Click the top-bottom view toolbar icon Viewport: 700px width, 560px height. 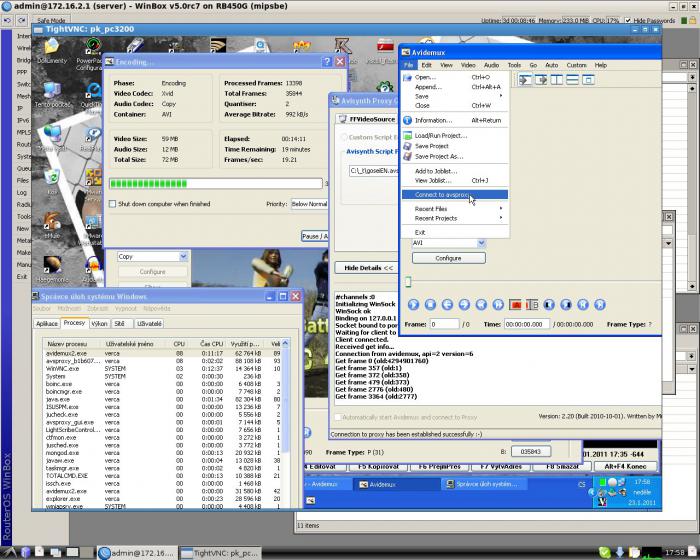572,80
